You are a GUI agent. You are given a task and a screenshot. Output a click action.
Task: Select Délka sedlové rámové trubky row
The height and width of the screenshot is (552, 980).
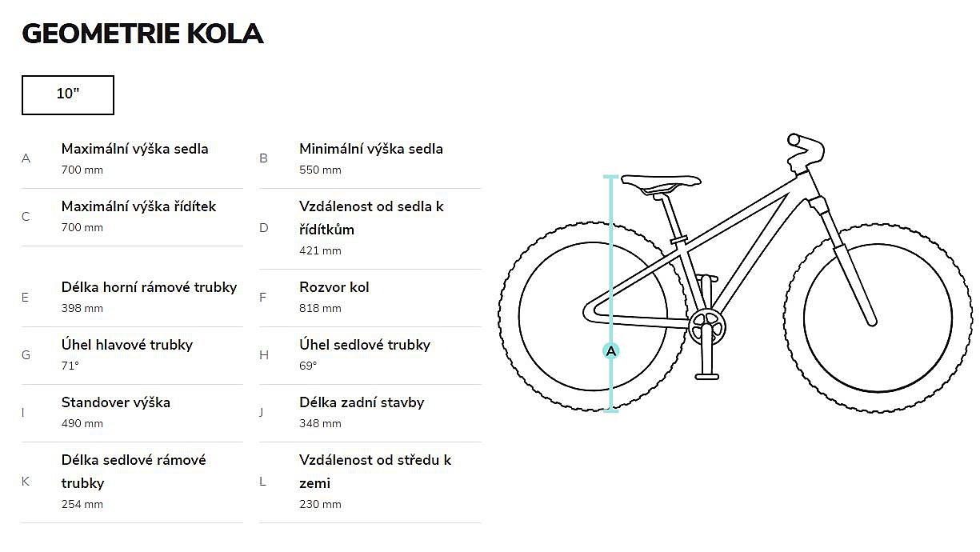pyautogui.click(x=133, y=481)
